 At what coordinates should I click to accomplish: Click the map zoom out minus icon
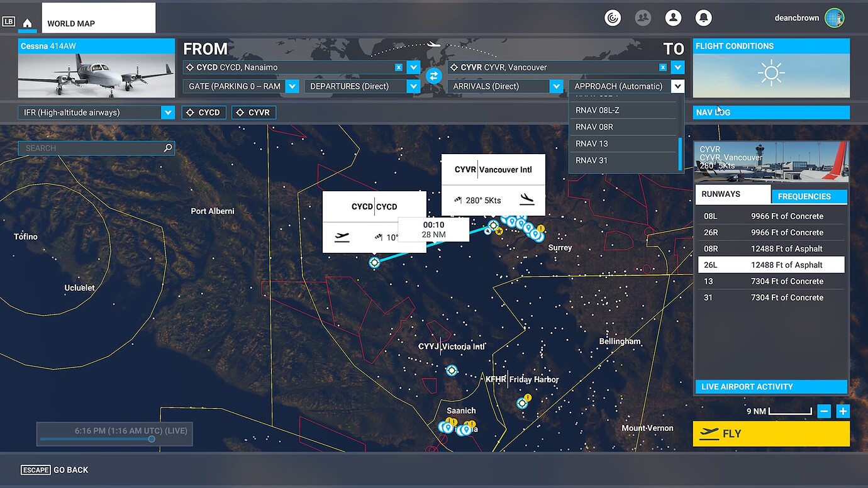point(824,411)
